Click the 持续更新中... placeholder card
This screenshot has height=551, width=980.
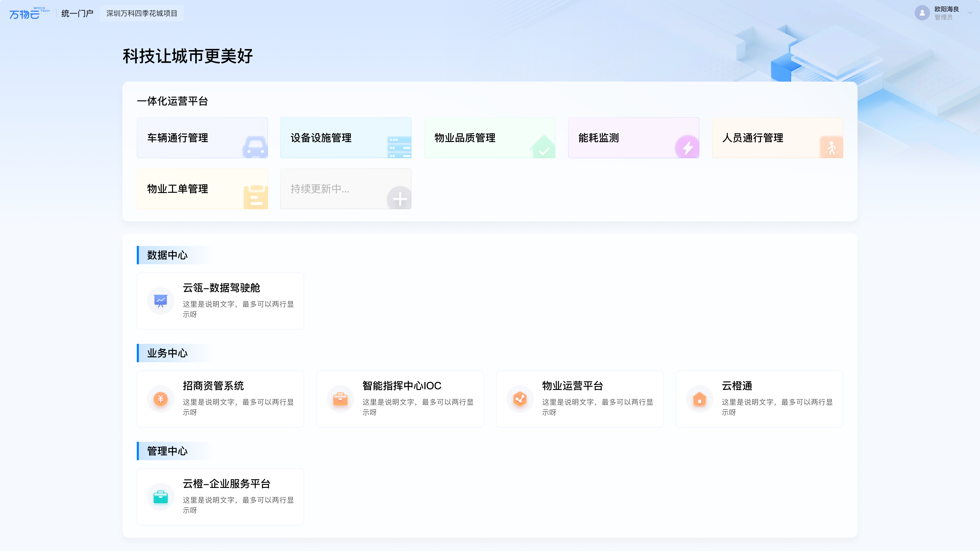coord(346,189)
